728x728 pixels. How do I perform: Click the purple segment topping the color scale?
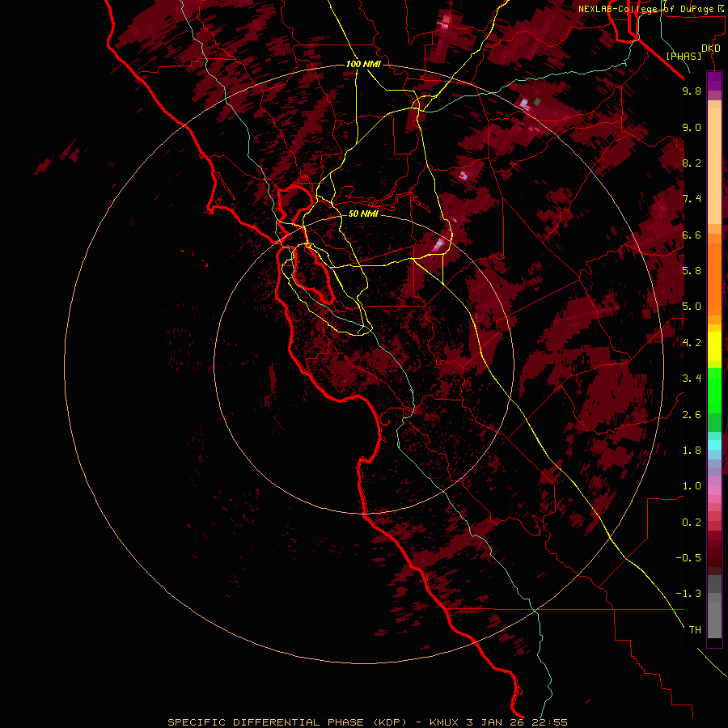coord(714,81)
